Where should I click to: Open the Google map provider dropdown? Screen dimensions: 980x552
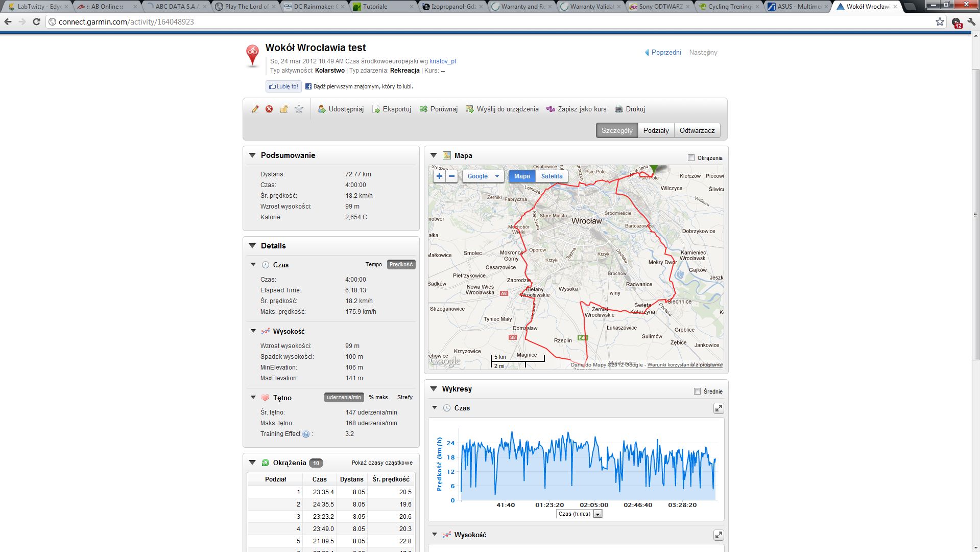click(x=483, y=176)
